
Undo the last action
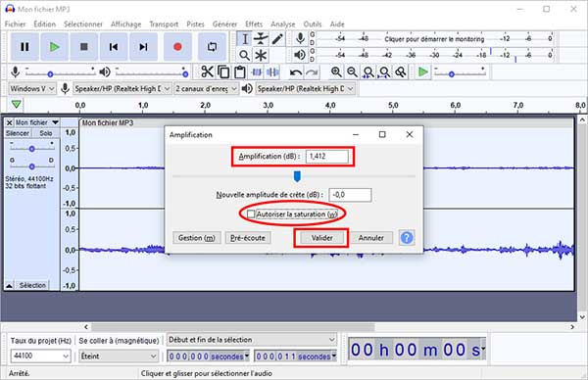pos(296,71)
